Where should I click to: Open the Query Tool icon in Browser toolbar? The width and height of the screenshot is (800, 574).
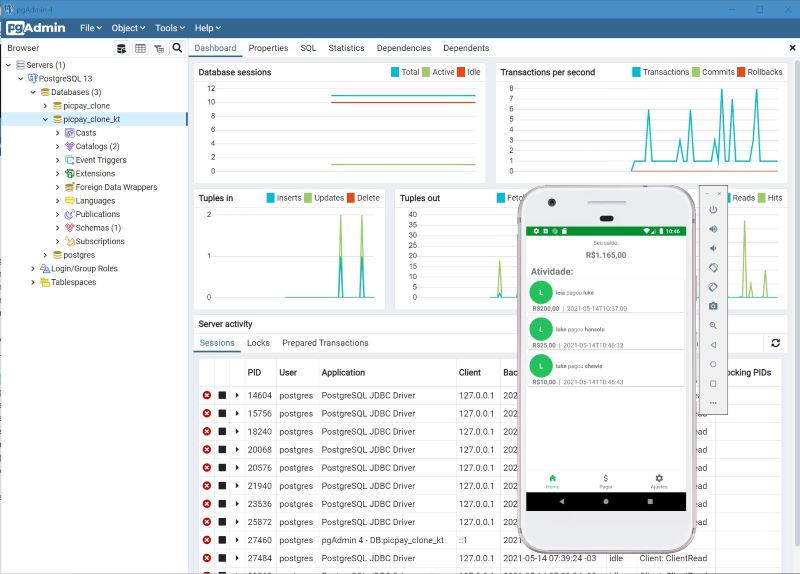click(121, 48)
